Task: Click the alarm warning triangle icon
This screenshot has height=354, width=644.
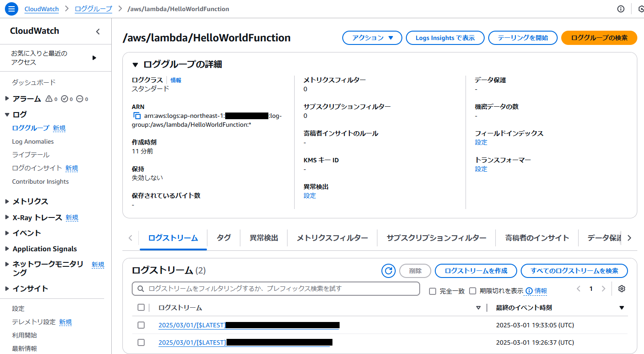Action: [49, 99]
